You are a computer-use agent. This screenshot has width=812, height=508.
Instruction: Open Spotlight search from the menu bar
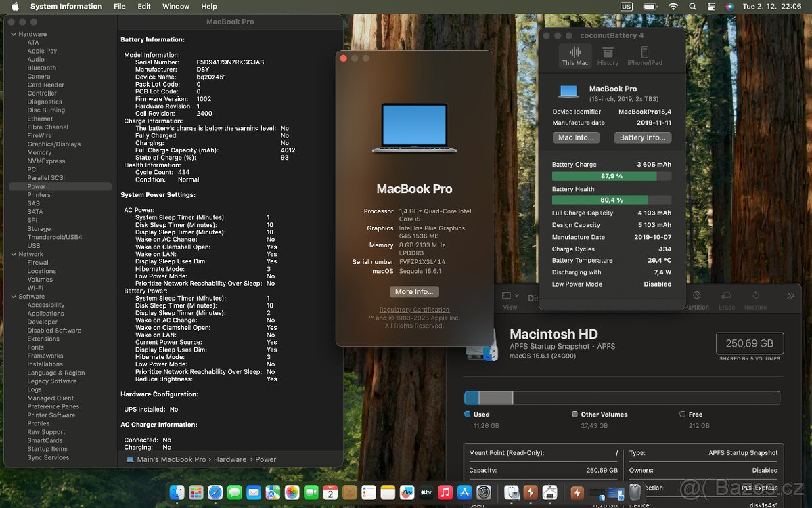point(692,6)
